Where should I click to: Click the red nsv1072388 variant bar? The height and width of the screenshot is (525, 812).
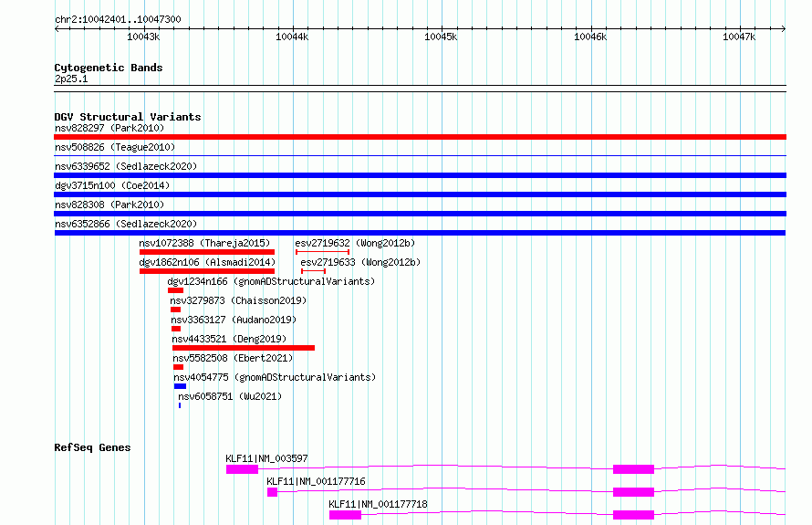point(207,252)
